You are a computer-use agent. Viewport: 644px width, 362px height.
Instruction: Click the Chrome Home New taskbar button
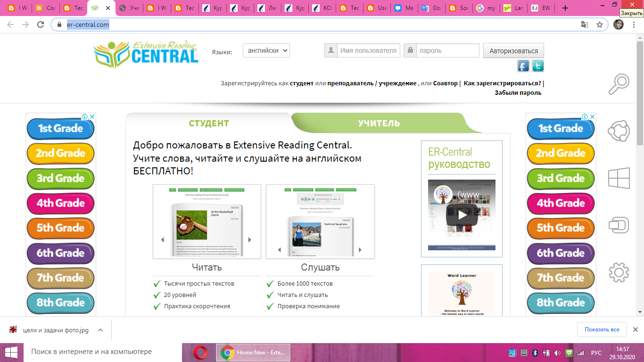point(253,352)
